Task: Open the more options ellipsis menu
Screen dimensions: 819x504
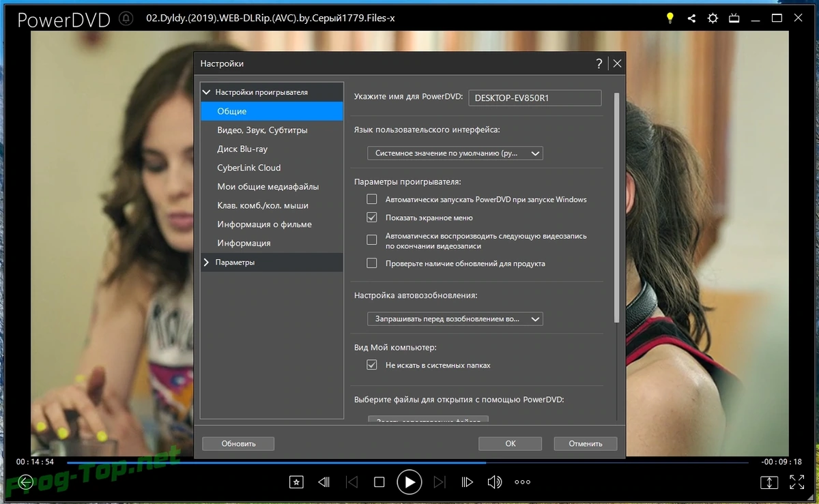Action: (522, 482)
